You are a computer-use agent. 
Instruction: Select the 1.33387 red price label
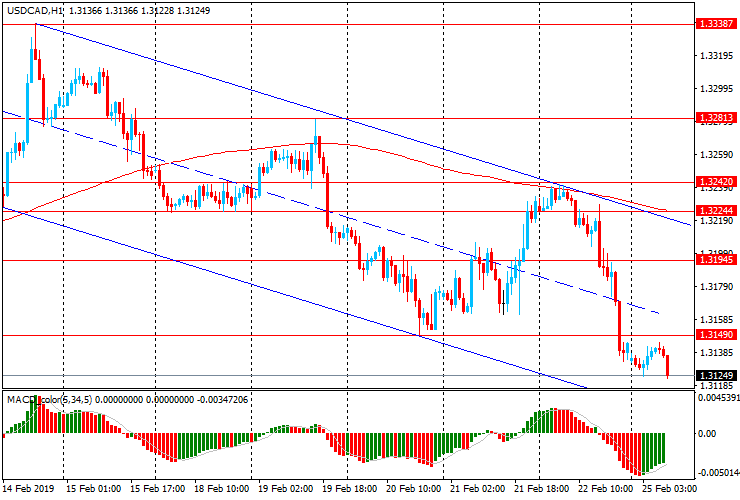point(716,24)
